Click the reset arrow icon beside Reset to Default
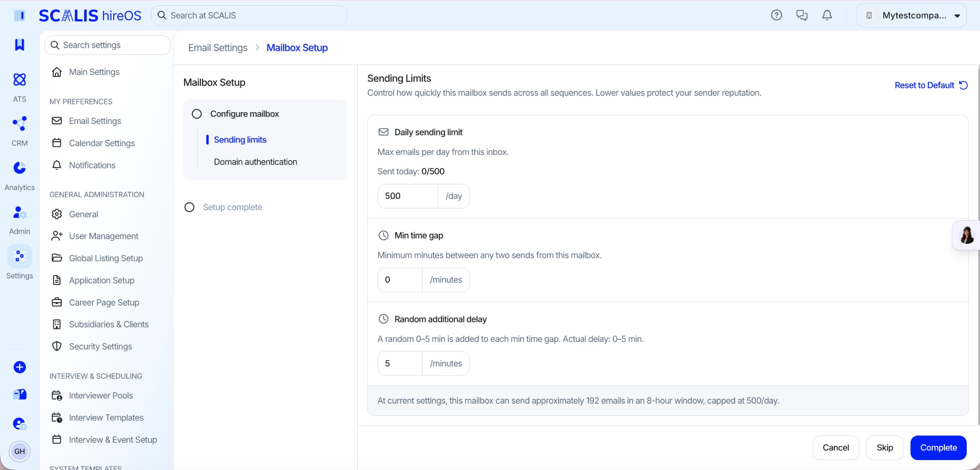Image resolution: width=980 pixels, height=470 pixels. [963, 85]
